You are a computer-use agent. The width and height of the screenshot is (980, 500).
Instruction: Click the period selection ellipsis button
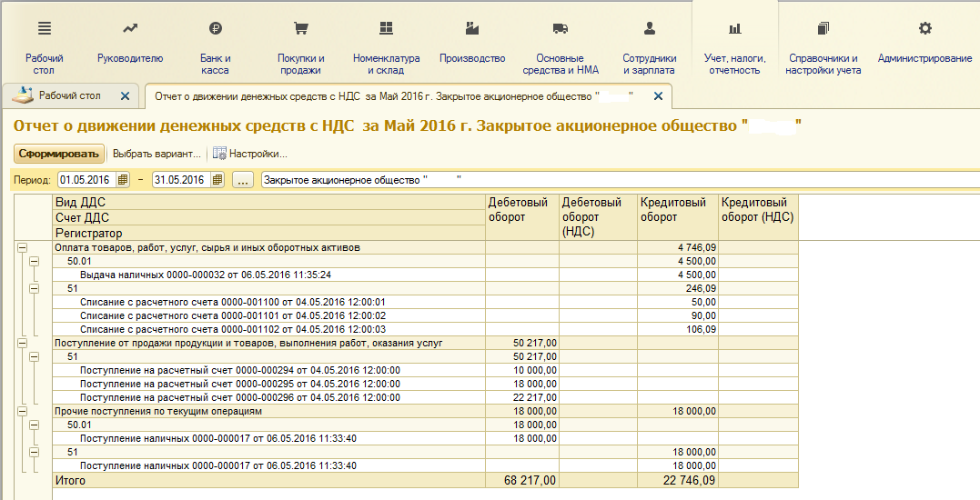coord(243,180)
